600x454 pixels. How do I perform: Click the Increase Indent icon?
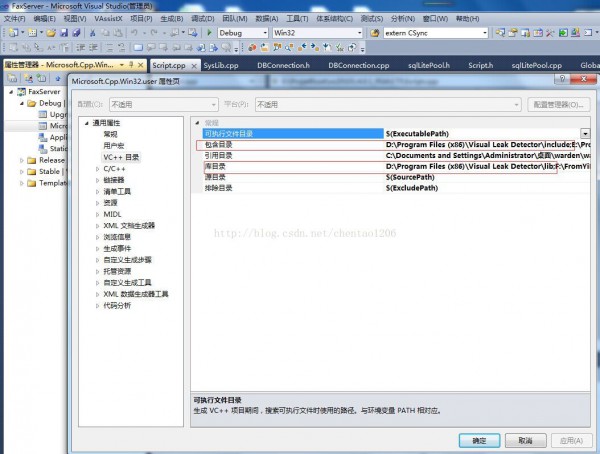(x=93, y=47)
